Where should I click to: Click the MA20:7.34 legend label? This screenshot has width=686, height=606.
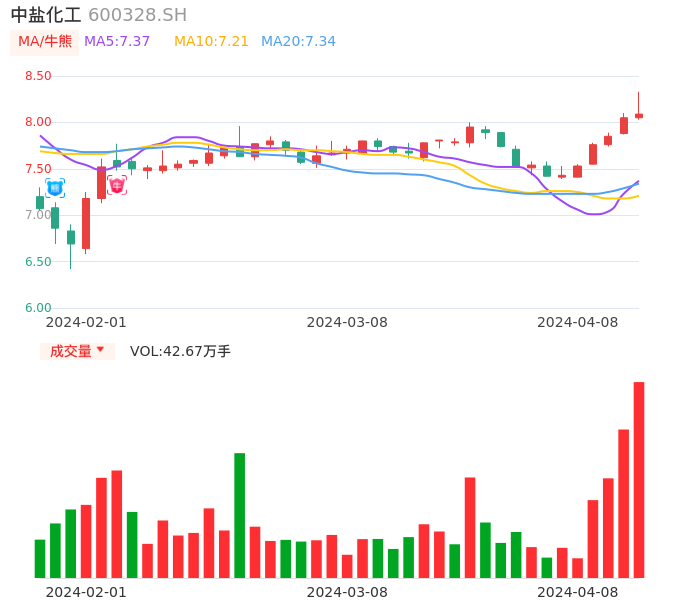tap(298, 41)
